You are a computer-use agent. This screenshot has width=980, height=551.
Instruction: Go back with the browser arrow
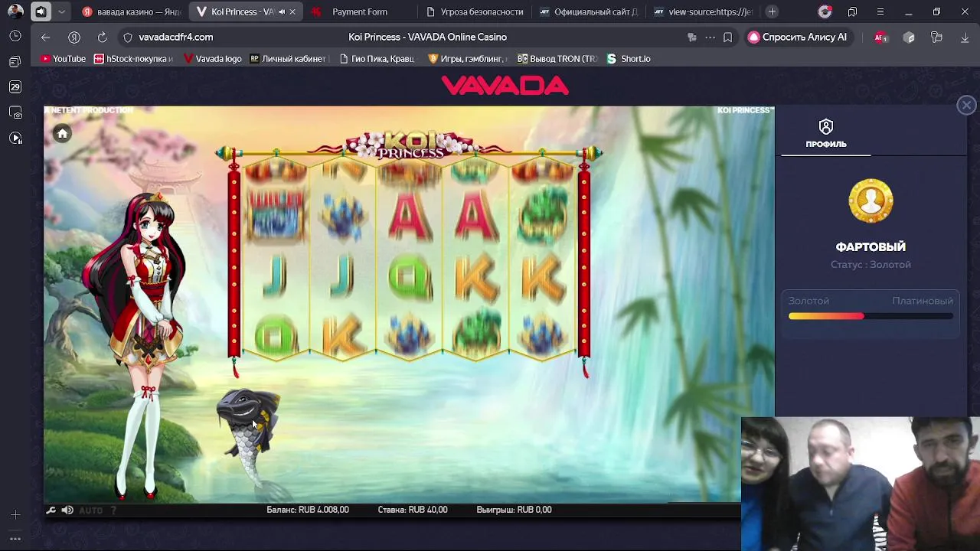point(45,37)
